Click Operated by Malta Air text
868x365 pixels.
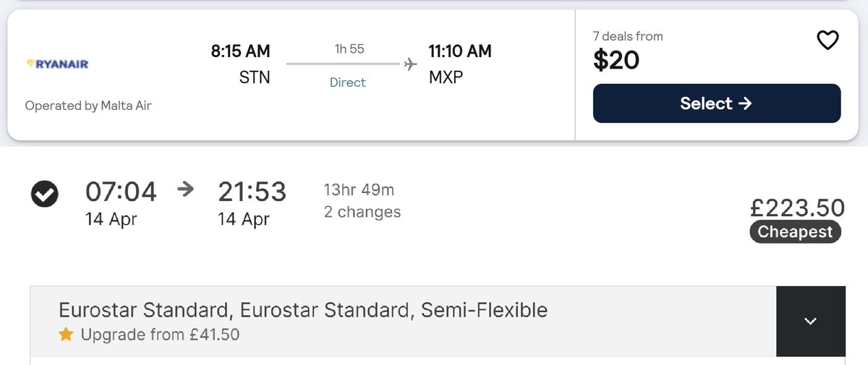[x=88, y=106]
